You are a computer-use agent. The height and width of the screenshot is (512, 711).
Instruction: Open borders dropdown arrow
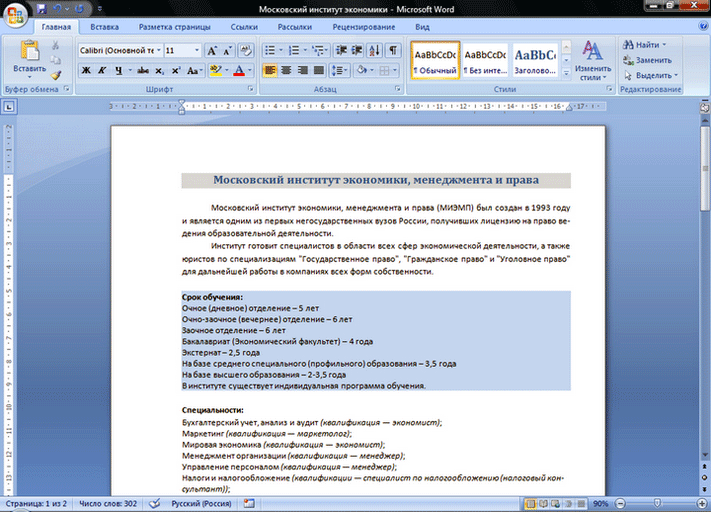(x=395, y=70)
